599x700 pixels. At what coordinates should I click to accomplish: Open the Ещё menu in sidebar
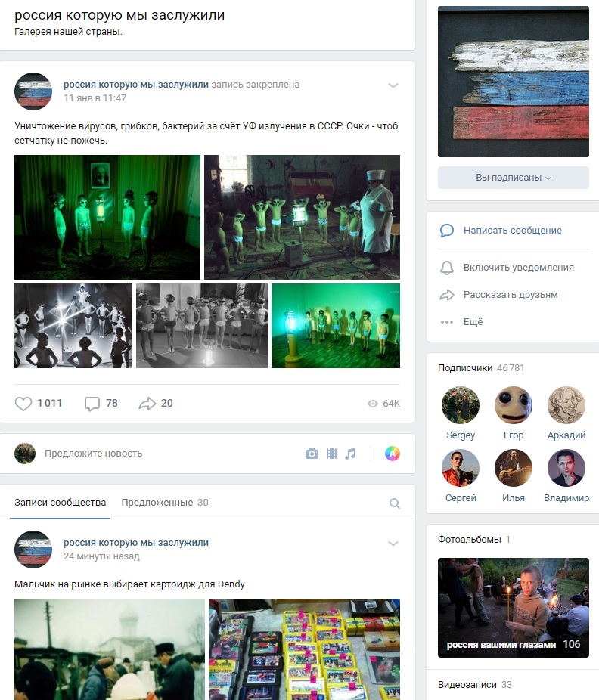[473, 322]
